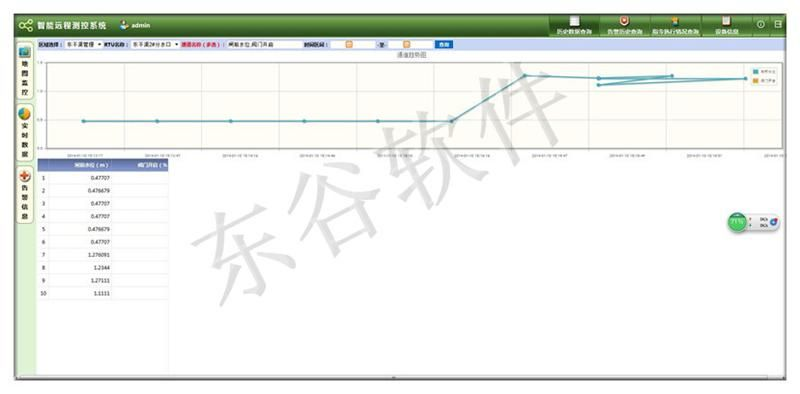Select row 9 value 1.27111
The image size is (800, 394).
[x=101, y=281]
